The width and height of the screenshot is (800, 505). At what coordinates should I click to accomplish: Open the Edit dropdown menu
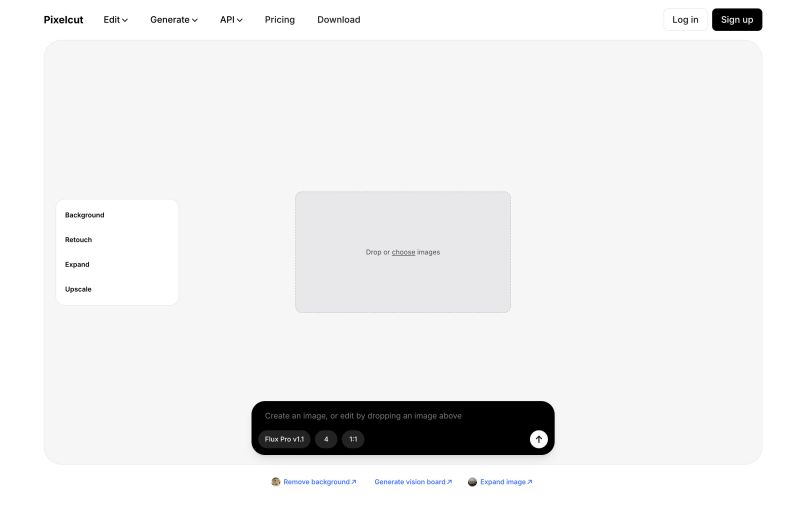point(115,20)
